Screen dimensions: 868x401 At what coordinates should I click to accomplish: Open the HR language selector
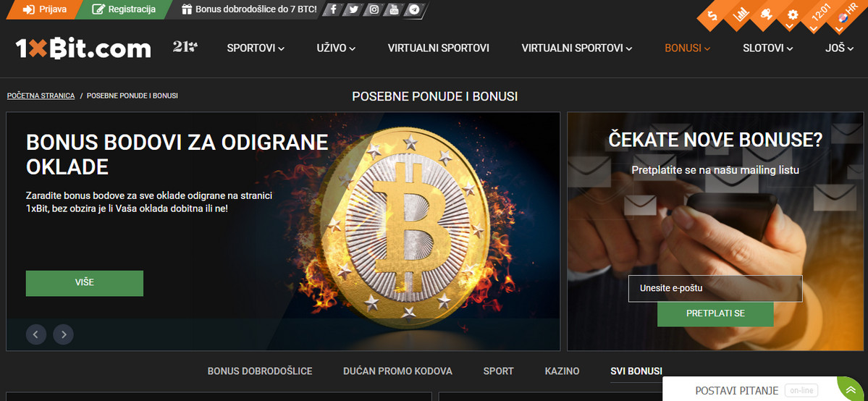click(x=847, y=15)
